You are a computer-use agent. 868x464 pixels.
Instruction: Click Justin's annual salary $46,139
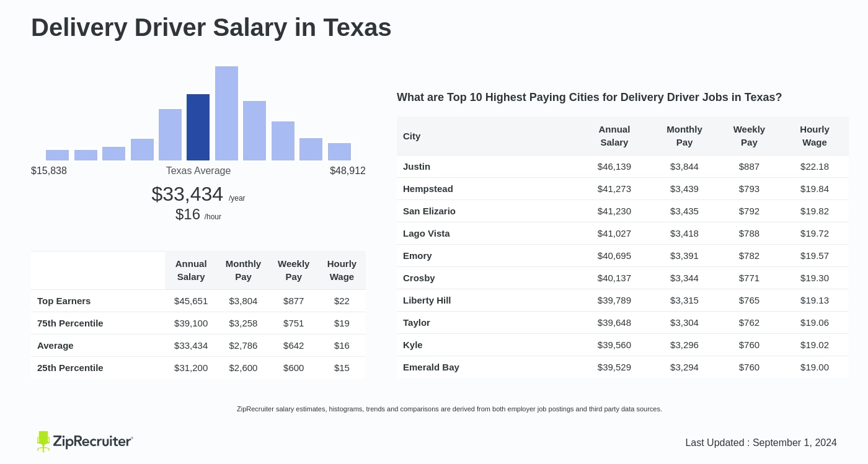pyautogui.click(x=614, y=166)
